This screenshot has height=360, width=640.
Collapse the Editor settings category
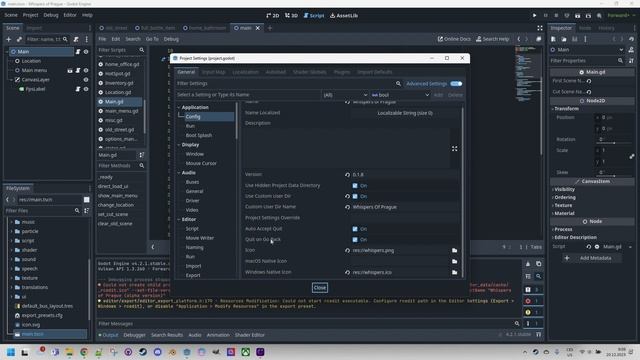(x=179, y=219)
